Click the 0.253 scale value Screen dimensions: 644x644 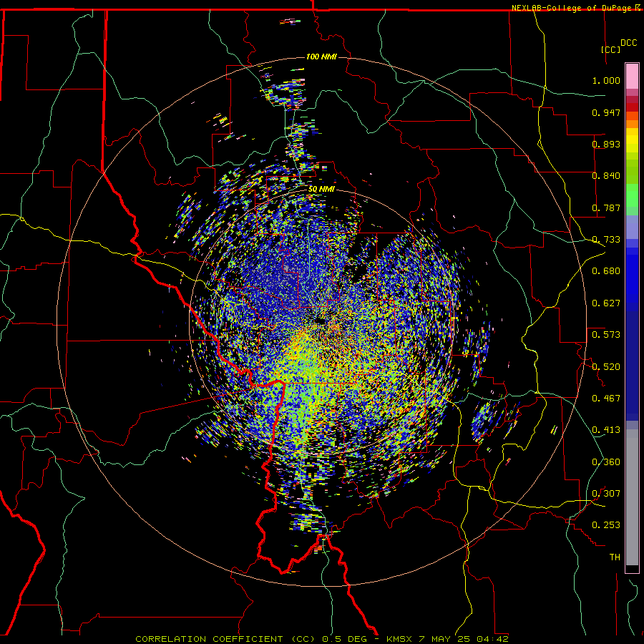(606, 525)
